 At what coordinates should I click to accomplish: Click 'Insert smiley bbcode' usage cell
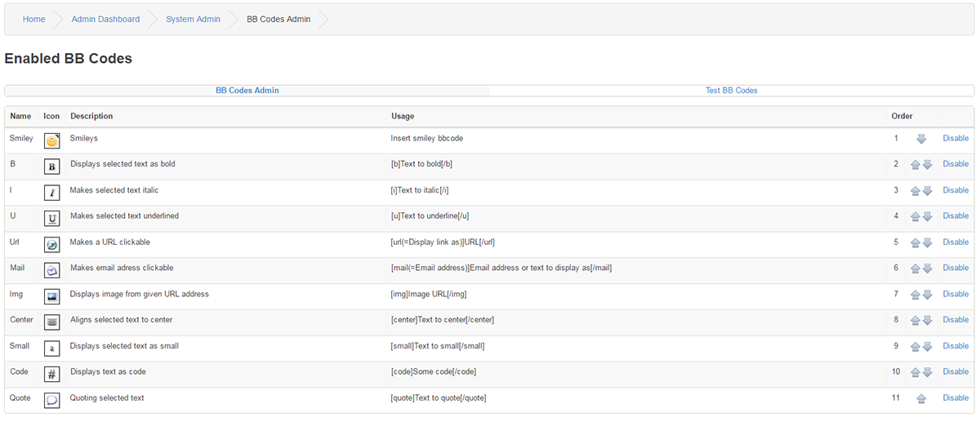click(x=427, y=138)
